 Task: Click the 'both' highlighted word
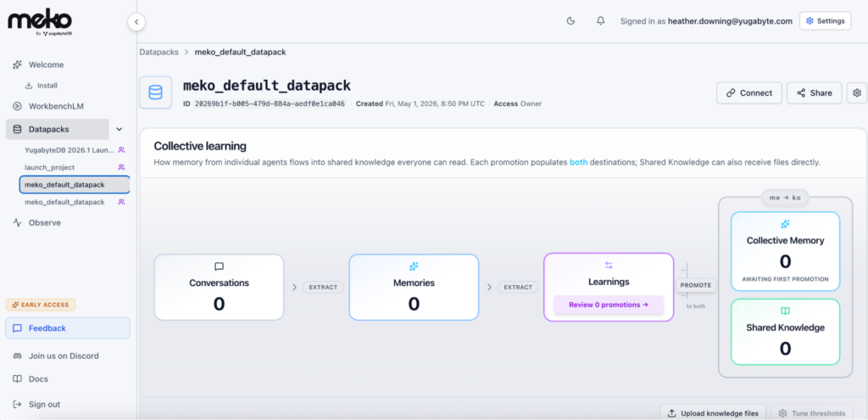point(578,163)
